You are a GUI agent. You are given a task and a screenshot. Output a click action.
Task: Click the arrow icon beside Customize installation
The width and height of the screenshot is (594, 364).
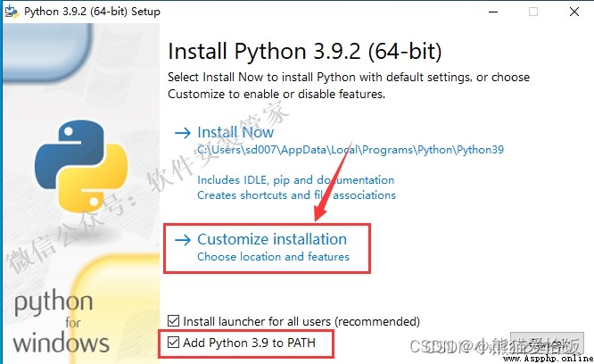point(183,240)
